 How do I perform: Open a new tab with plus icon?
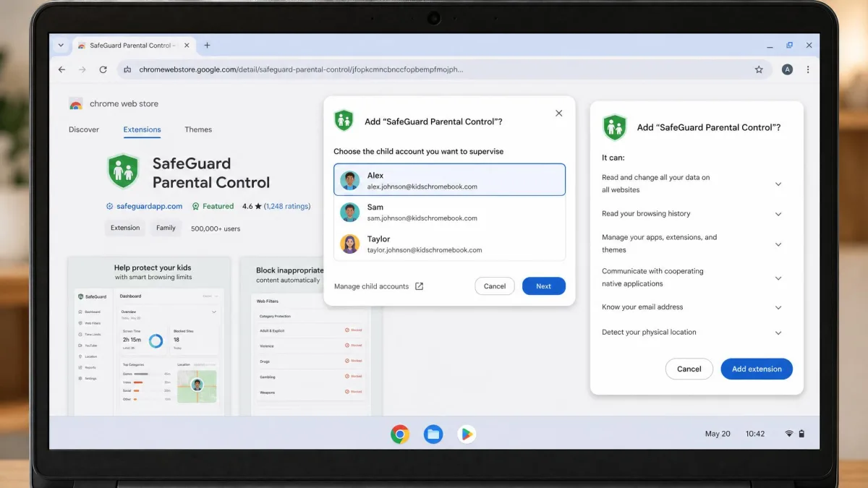click(x=207, y=45)
